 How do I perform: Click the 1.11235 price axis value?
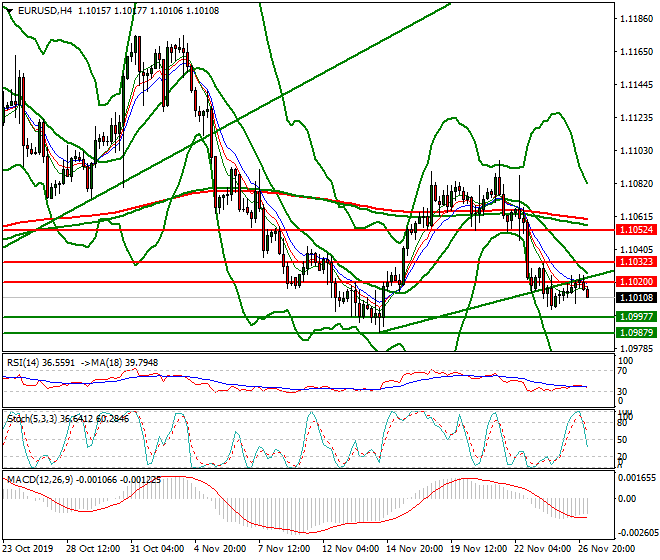[637, 117]
